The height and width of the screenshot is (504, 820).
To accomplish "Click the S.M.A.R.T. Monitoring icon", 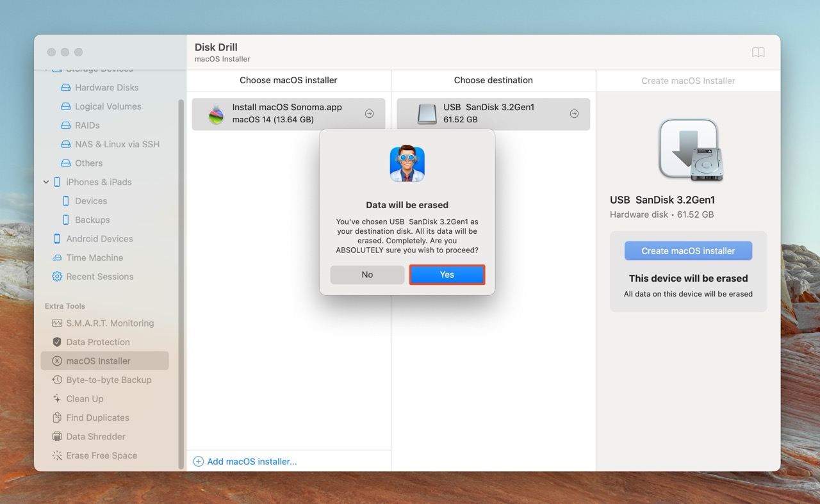I will (x=57, y=323).
